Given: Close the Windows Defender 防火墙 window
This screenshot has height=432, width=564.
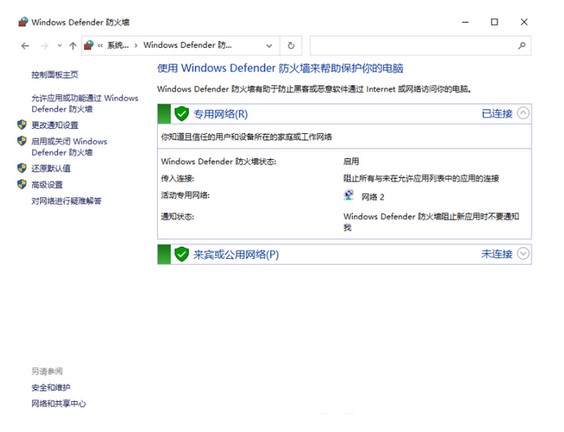Looking at the screenshot, I should tap(524, 22).
